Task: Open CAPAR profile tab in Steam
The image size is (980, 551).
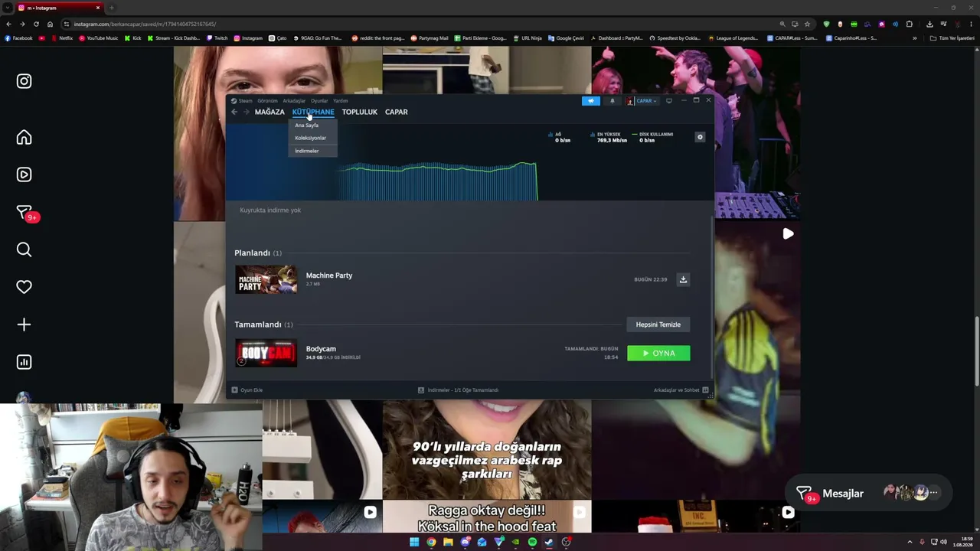Action: (x=396, y=112)
